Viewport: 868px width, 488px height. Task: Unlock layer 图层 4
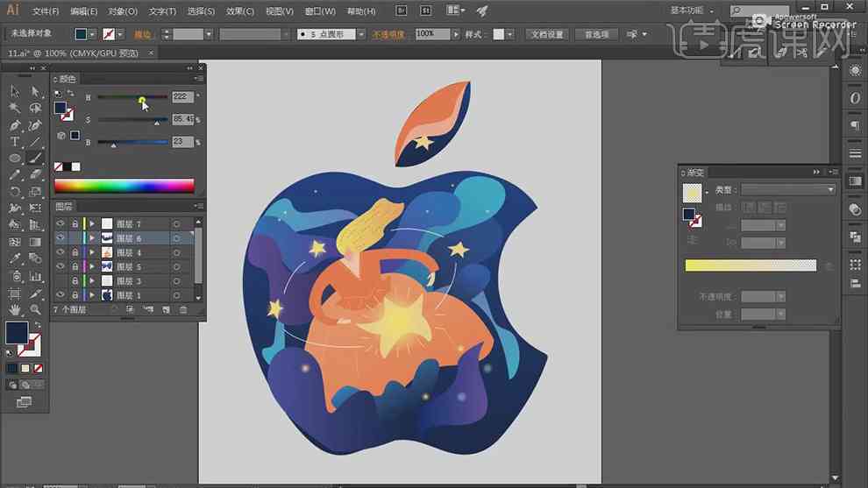(x=75, y=252)
